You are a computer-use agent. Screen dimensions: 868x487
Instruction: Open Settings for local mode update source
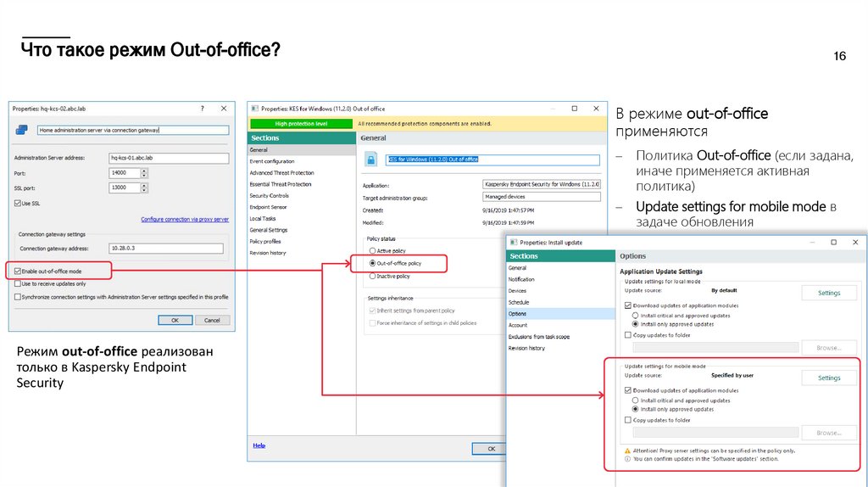pos(829,293)
